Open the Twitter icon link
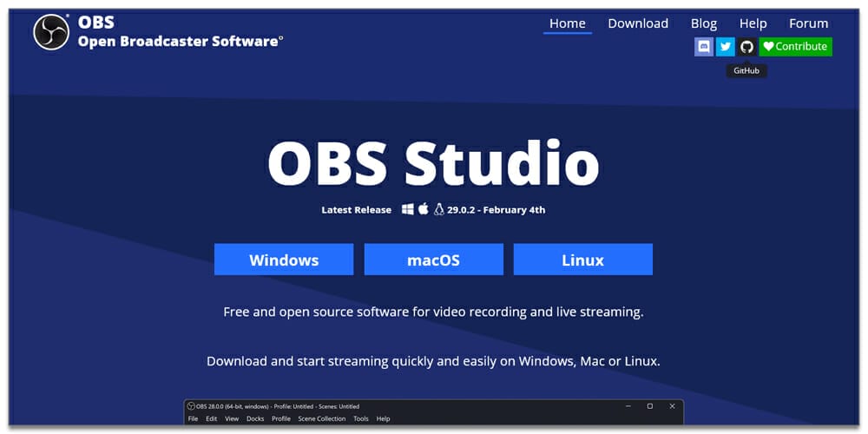 (x=725, y=47)
